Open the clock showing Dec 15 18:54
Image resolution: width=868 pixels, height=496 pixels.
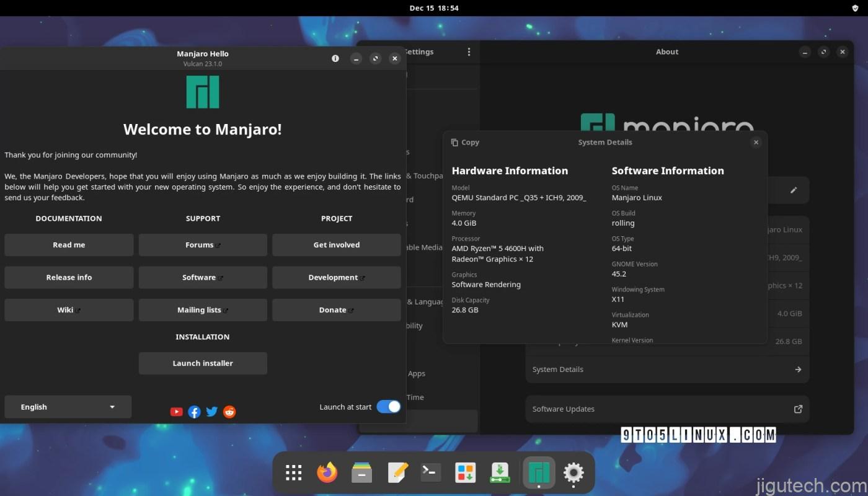(x=434, y=8)
